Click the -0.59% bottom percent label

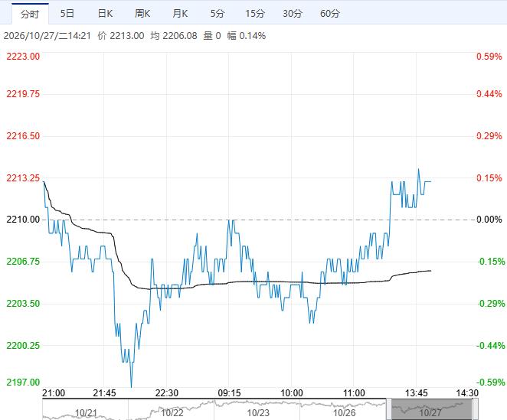coord(491,383)
